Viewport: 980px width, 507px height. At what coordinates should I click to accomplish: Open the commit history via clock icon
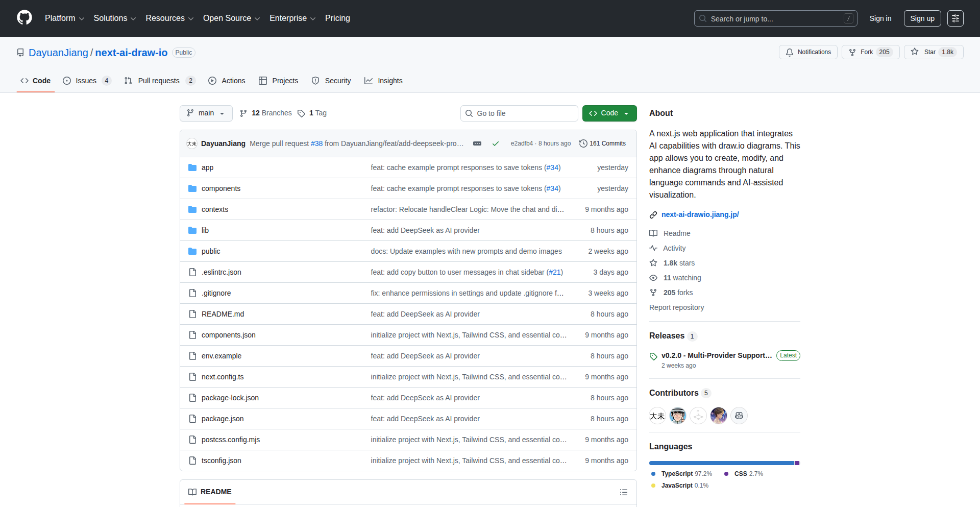(x=583, y=143)
